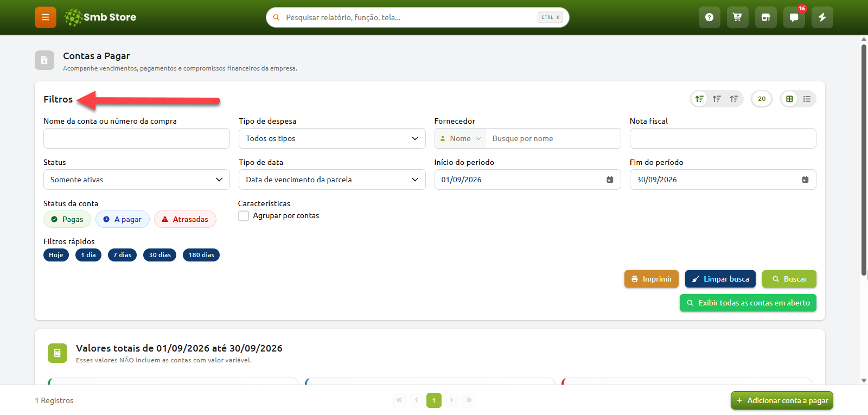Image resolution: width=868 pixels, height=415 pixels.
Task: Apply the 7 dias quick filter
Action: point(122,255)
